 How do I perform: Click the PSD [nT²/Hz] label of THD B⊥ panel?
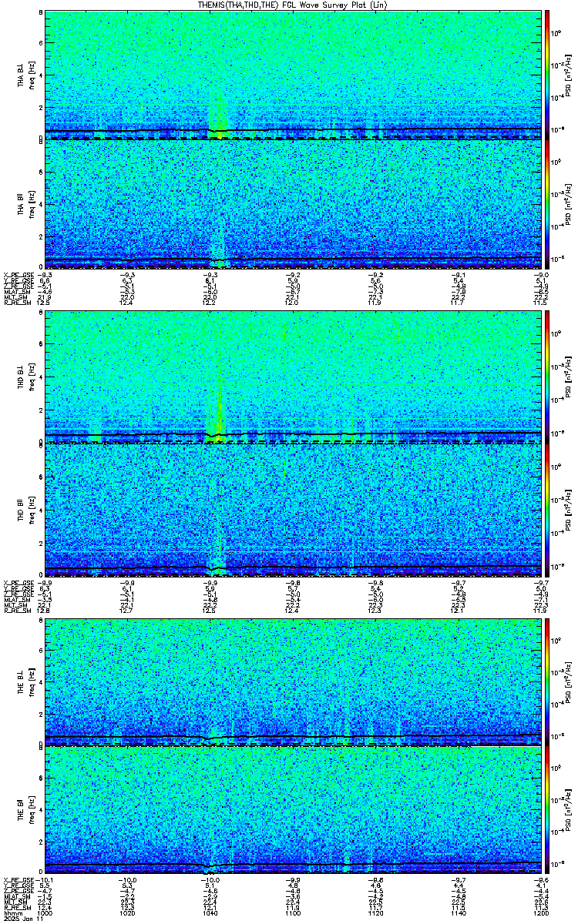pos(570,378)
